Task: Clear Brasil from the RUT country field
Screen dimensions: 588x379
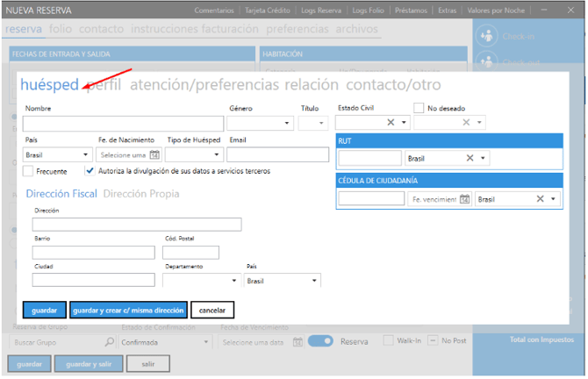Action: coord(470,159)
